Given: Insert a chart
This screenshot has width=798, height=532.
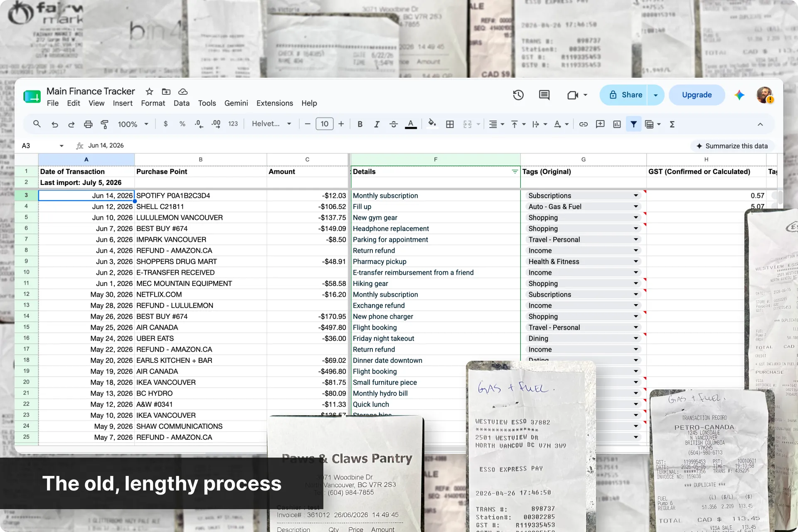Looking at the screenshot, I should [617, 124].
